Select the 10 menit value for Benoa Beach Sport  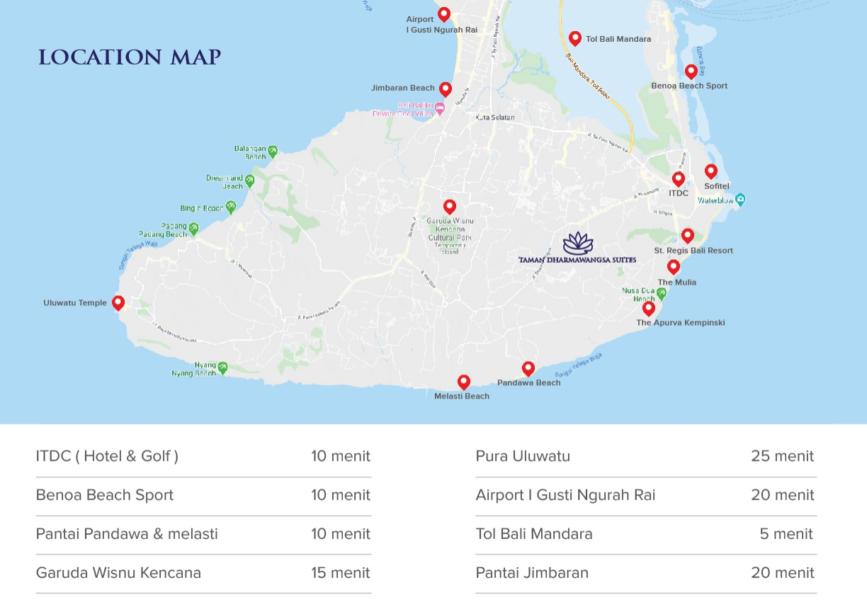click(x=341, y=495)
